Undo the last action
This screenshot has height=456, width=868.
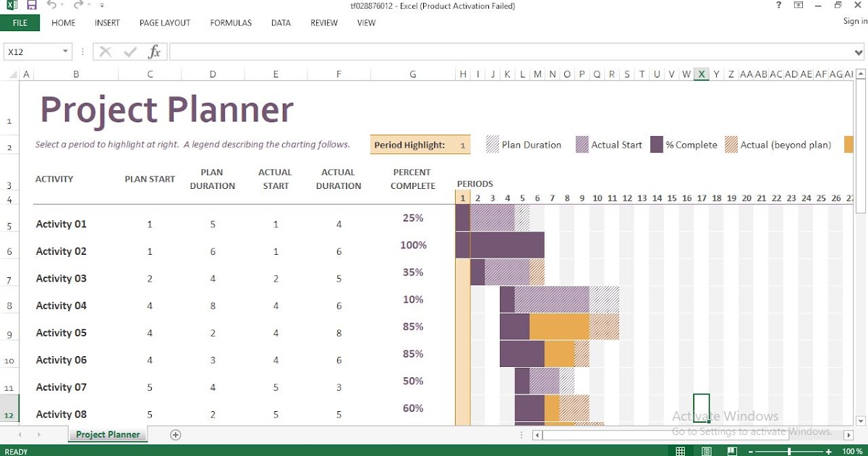(51, 5)
